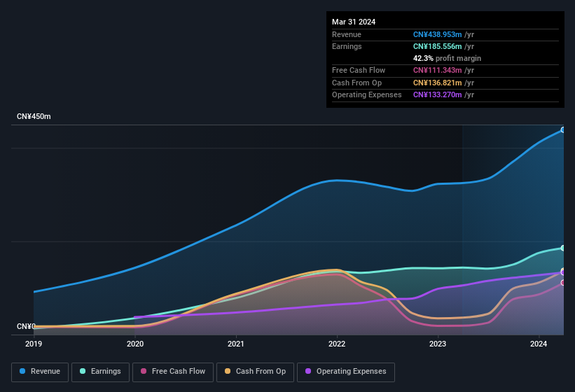
Task: Toggle the Revenue series legend button
Action: (40, 372)
